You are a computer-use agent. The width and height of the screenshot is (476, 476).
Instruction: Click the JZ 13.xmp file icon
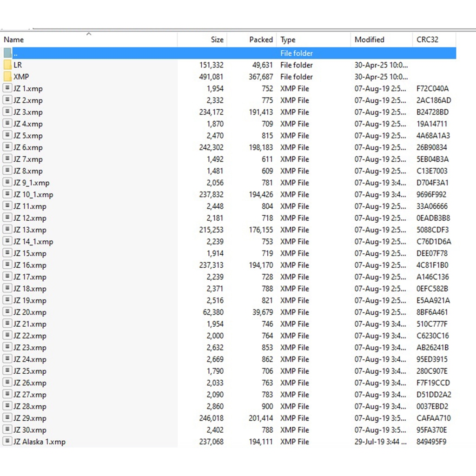pos(7,230)
